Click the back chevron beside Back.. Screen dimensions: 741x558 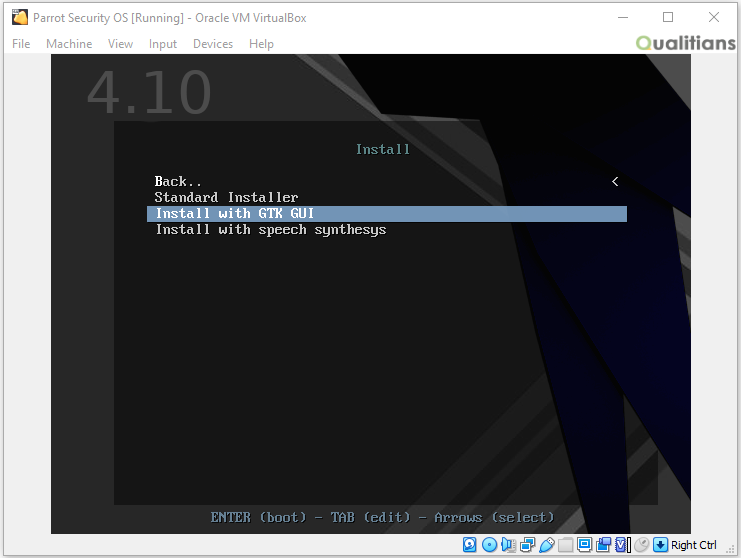point(615,181)
